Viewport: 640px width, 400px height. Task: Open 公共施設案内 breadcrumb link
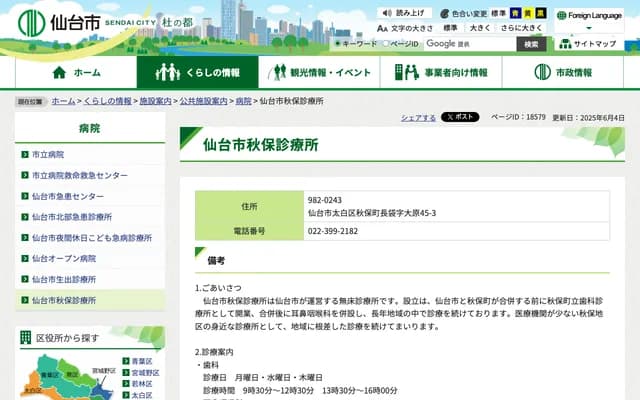tap(200, 102)
